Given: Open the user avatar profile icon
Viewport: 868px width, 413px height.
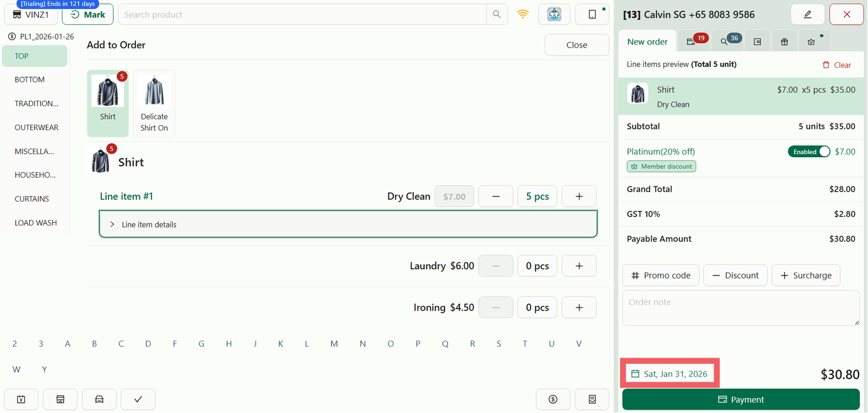Looking at the screenshot, I should point(554,15).
